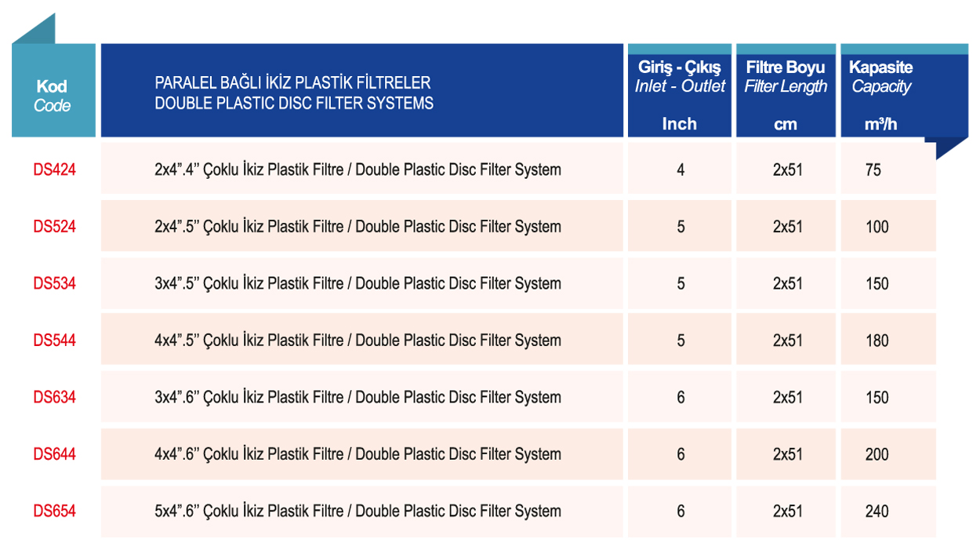Choose the DS654 code
This screenshot has width=980, height=550.
pos(54,511)
